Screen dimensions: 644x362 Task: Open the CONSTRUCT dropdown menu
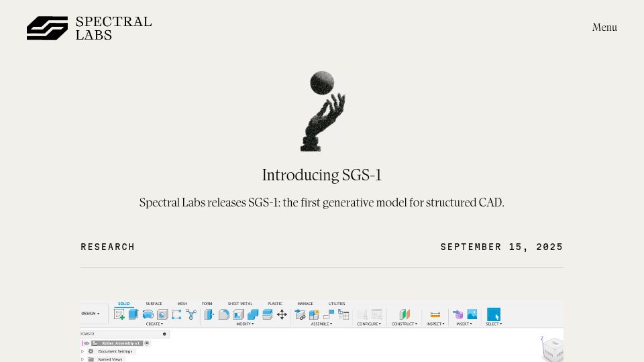pos(405,324)
